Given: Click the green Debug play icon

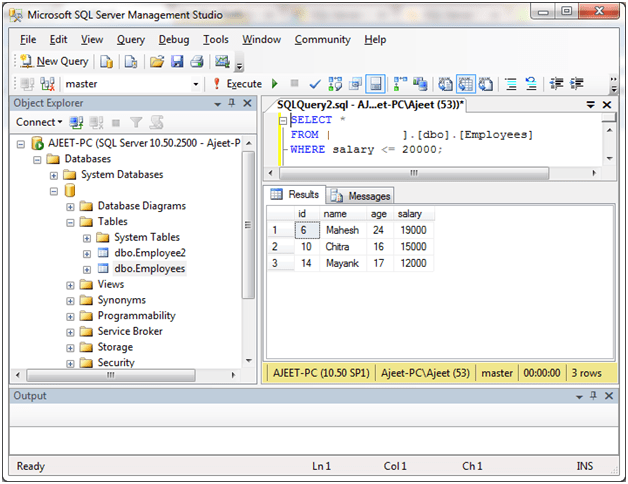Looking at the screenshot, I should point(274,84).
